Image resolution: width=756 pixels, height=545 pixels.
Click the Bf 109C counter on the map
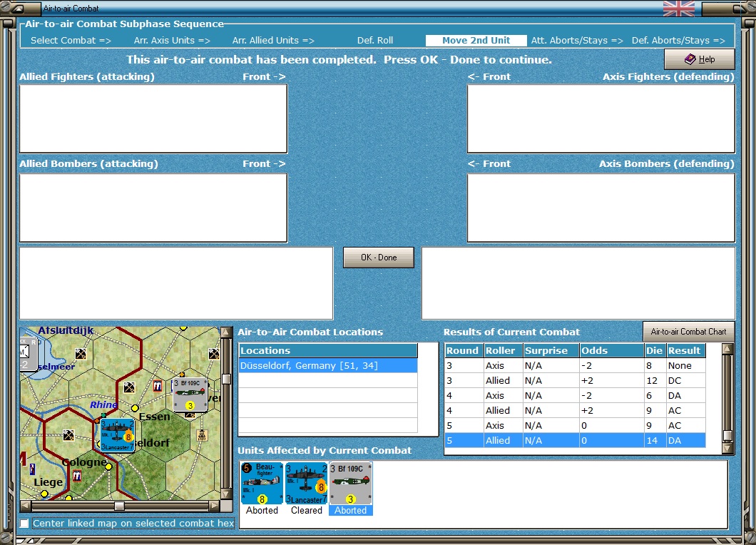pos(190,395)
